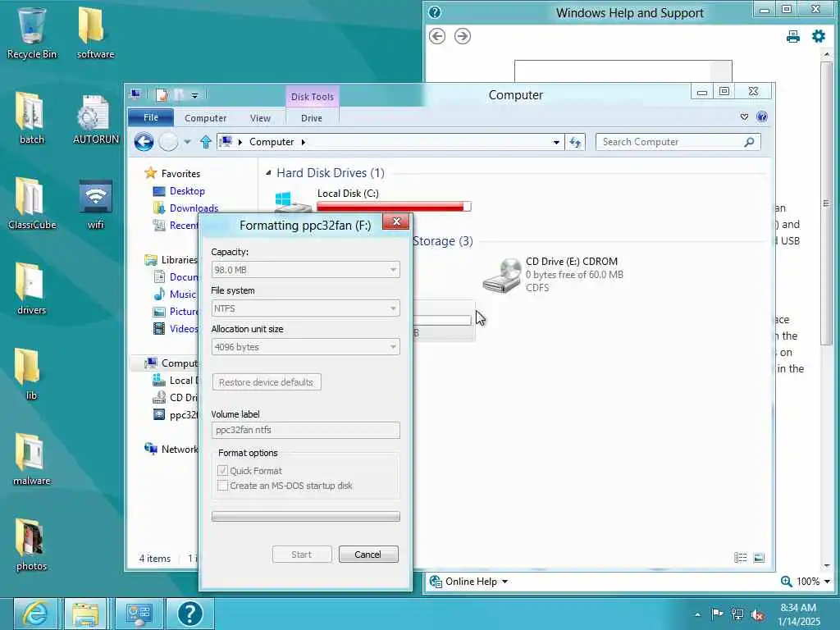Show hidden tray icons arrow
Screen dimensions: 840x630
pos(697,614)
